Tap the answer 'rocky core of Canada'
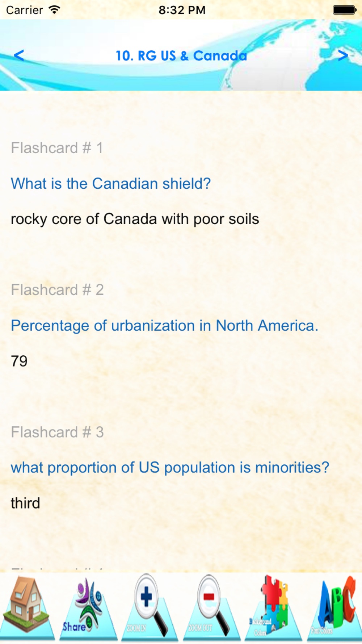Image resolution: width=362 pixels, height=644 pixels. pyautogui.click(x=135, y=219)
